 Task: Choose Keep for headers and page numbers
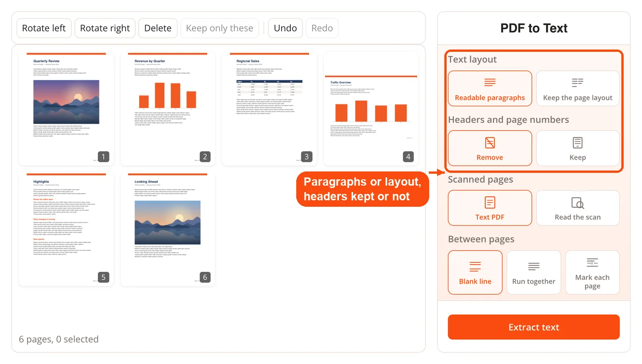pos(578,148)
